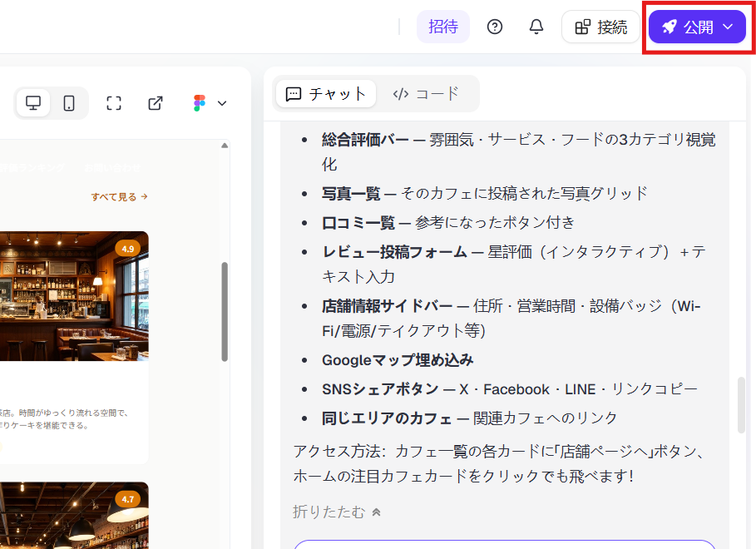
Task: Open preview in new window icon
Action: click(x=156, y=103)
